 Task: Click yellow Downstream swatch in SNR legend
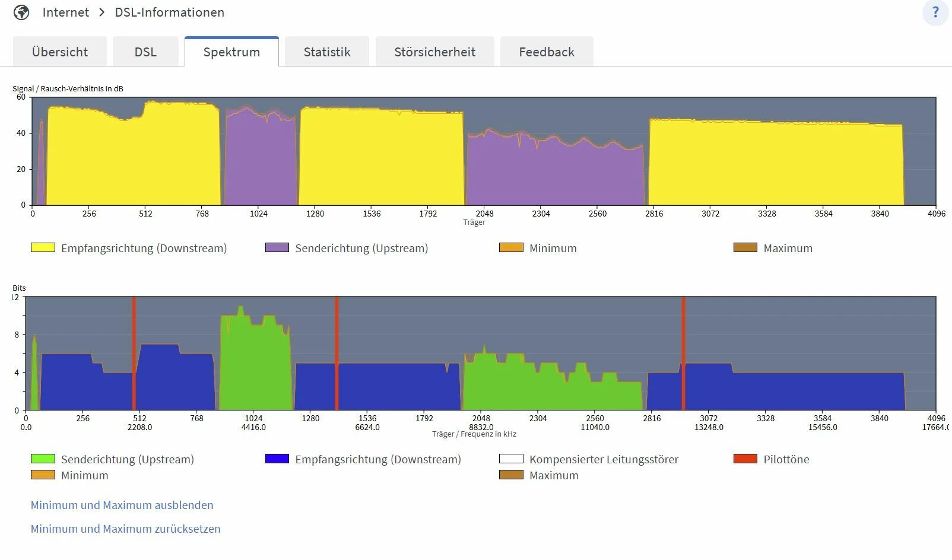click(43, 247)
